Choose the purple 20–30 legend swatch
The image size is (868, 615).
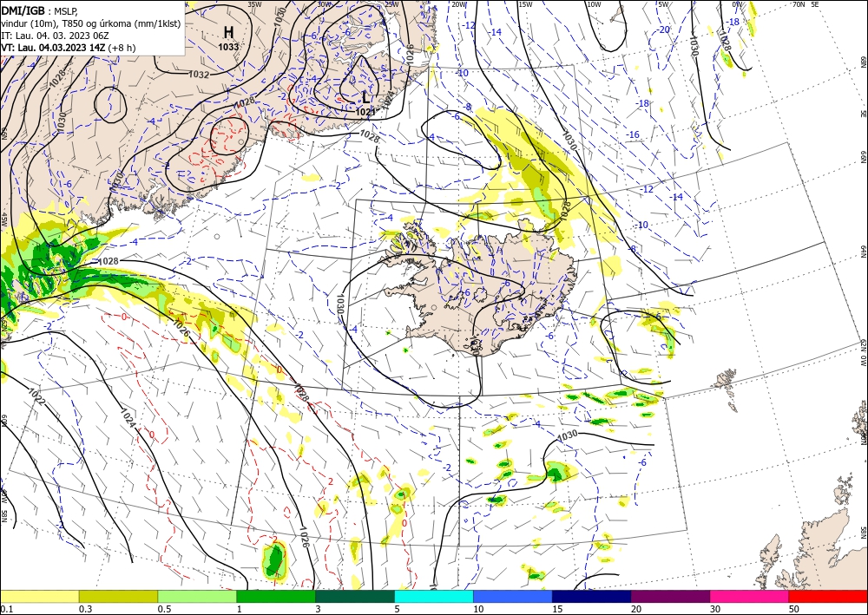[670, 596]
